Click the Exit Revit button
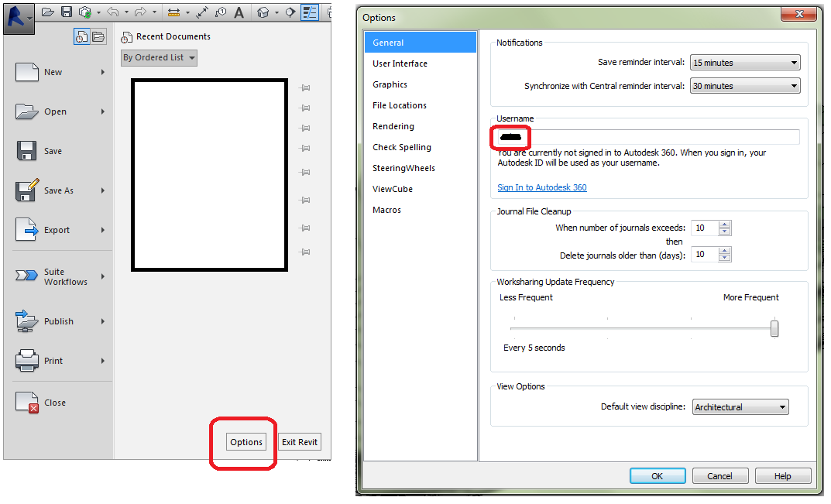 (x=300, y=442)
